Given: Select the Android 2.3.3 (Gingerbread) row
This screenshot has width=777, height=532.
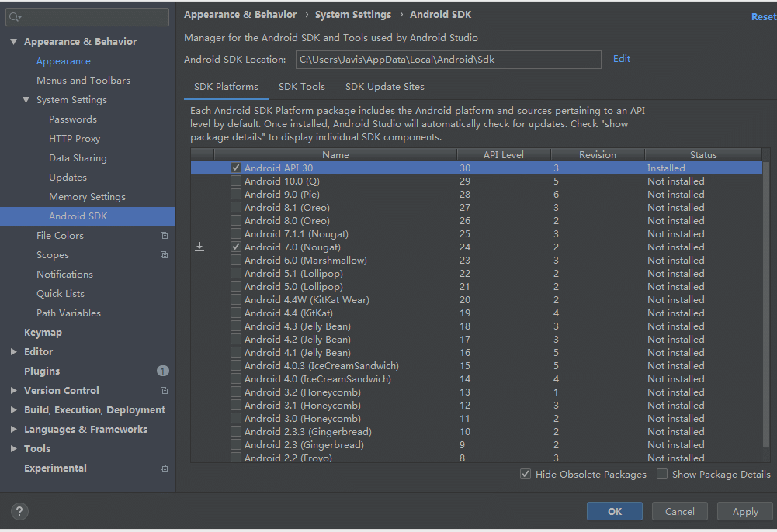Looking at the screenshot, I should (476, 431).
